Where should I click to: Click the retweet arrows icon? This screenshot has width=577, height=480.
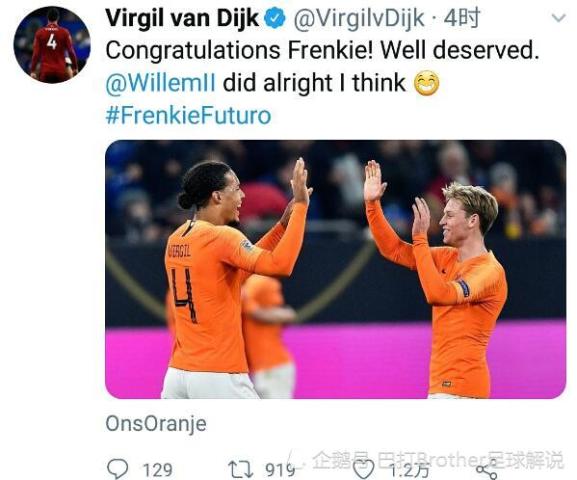pos(240,470)
